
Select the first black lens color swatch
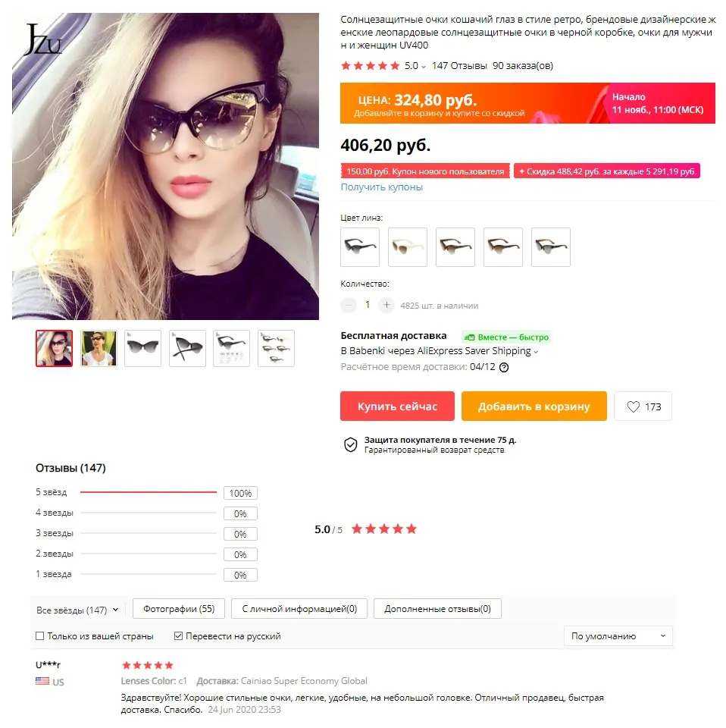click(x=360, y=247)
